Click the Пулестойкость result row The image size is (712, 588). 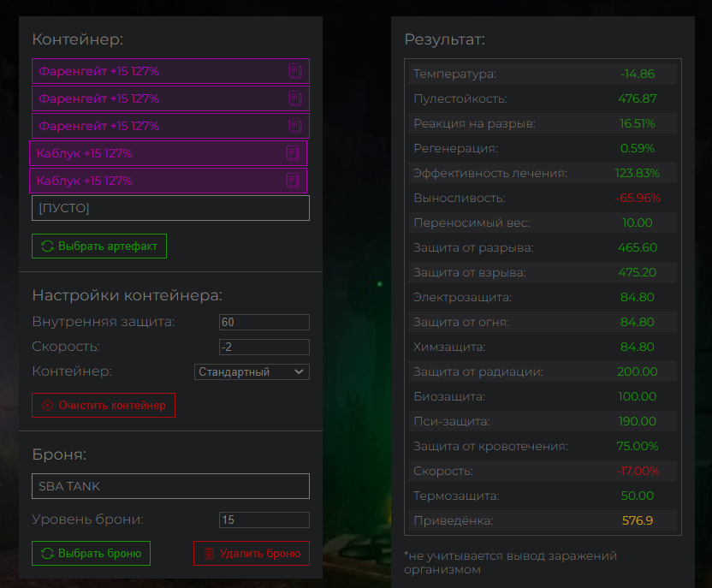pyautogui.click(x=543, y=98)
